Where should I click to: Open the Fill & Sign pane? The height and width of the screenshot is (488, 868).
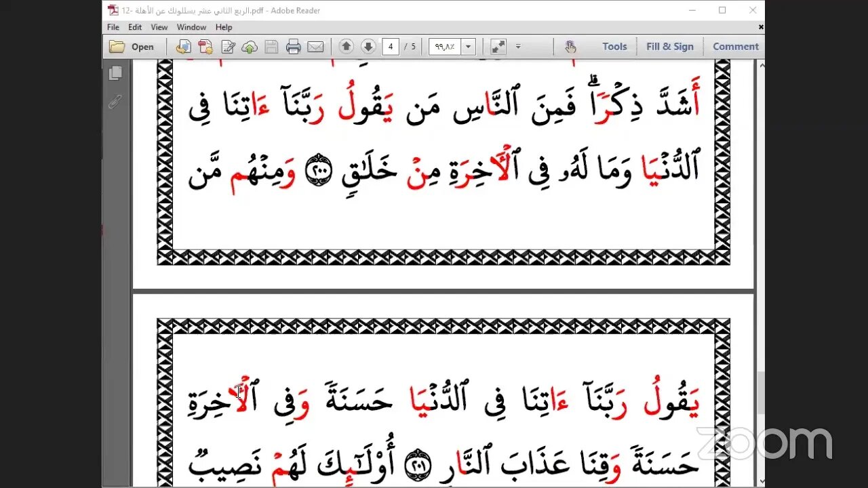pos(670,47)
